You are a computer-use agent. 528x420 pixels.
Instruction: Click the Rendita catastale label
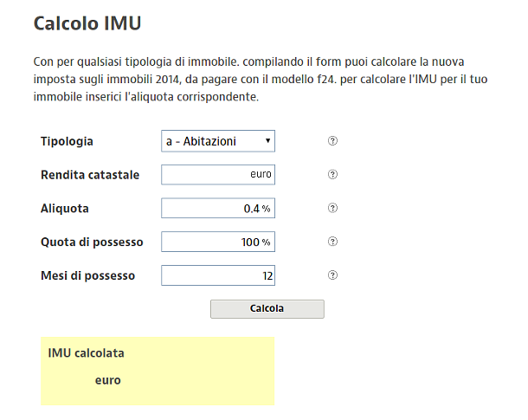click(x=90, y=175)
